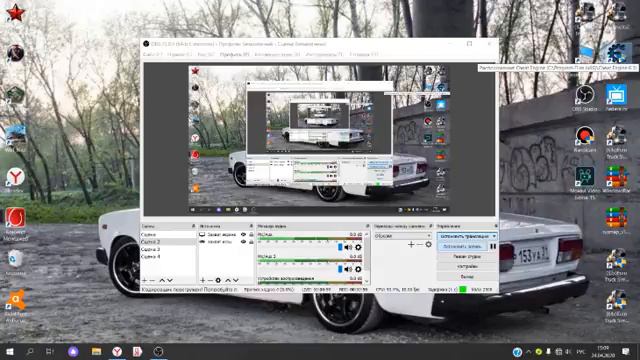
Task: Remove selected source with the minus icon
Action: click(x=210, y=280)
